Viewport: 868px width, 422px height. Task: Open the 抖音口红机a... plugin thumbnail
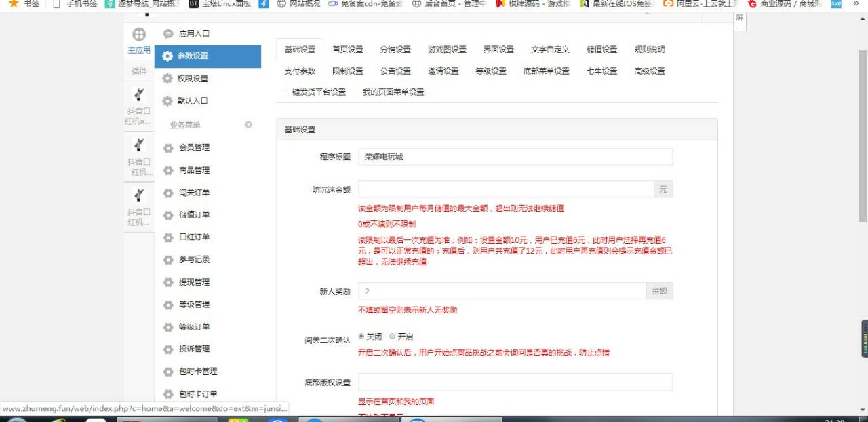[x=139, y=95]
